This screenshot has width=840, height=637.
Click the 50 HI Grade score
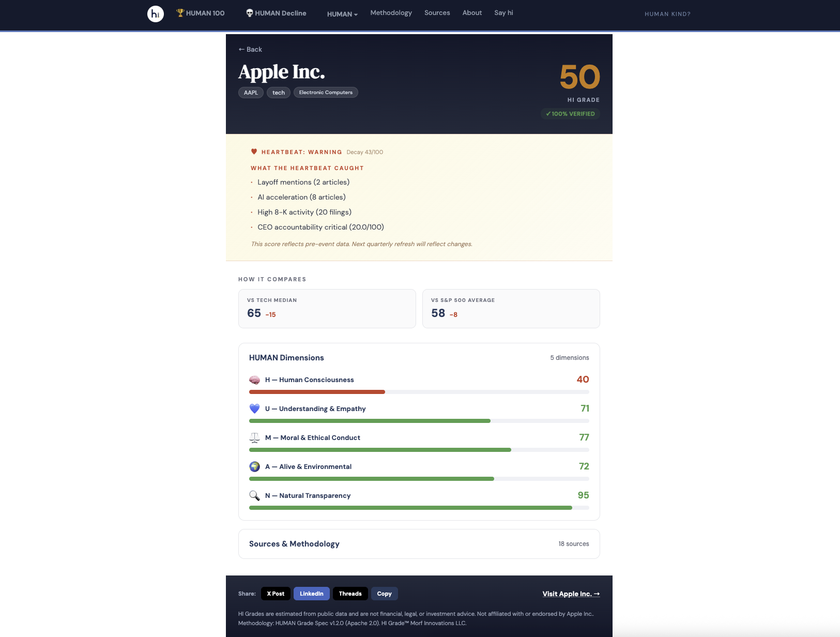[580, 77]
